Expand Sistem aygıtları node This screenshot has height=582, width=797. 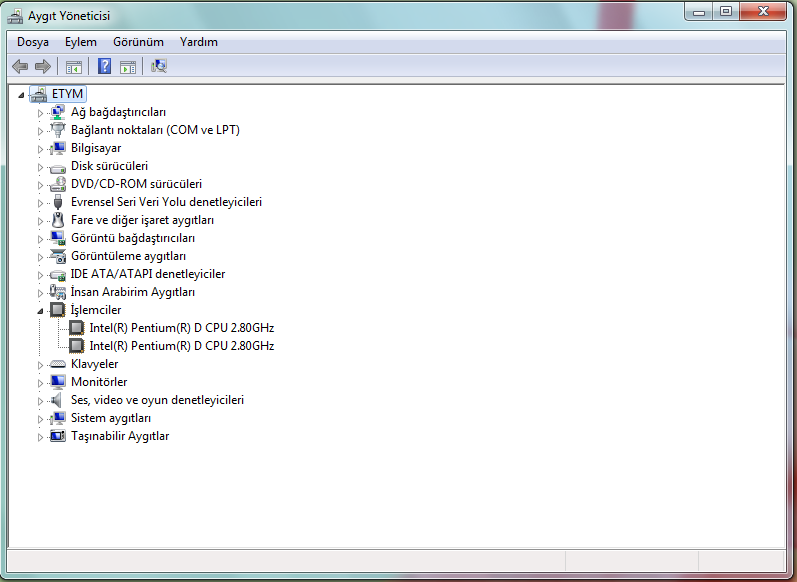(40, 419)
